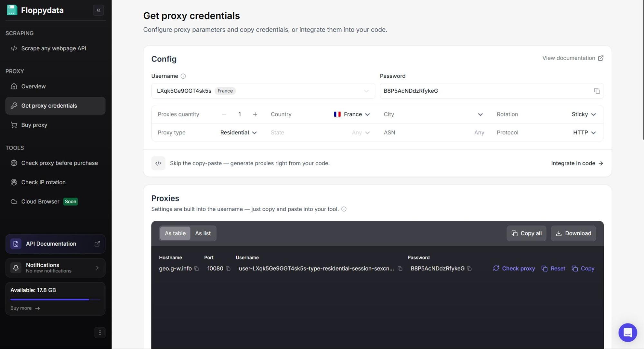Click the Notifications bell icon

pos(16,268)
